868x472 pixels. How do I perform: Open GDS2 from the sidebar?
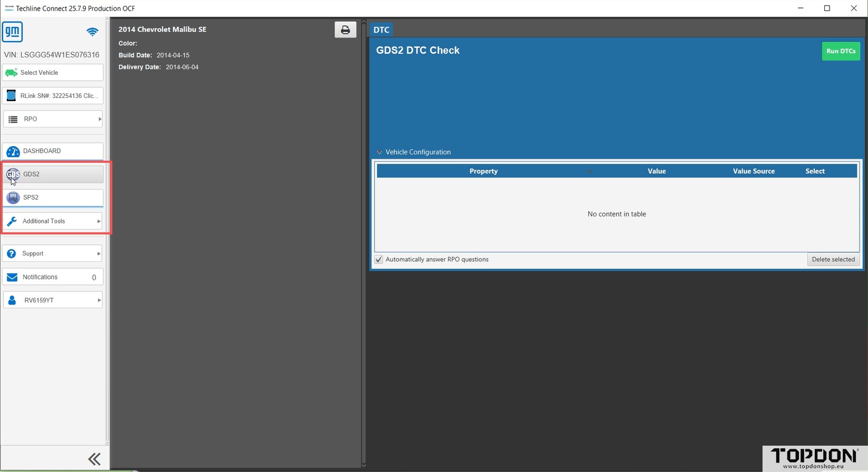click(x=53, y=174)
